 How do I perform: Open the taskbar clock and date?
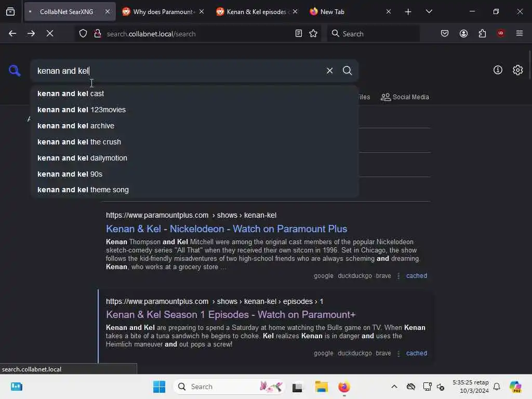pyautogui.click(x=471, y=387)
